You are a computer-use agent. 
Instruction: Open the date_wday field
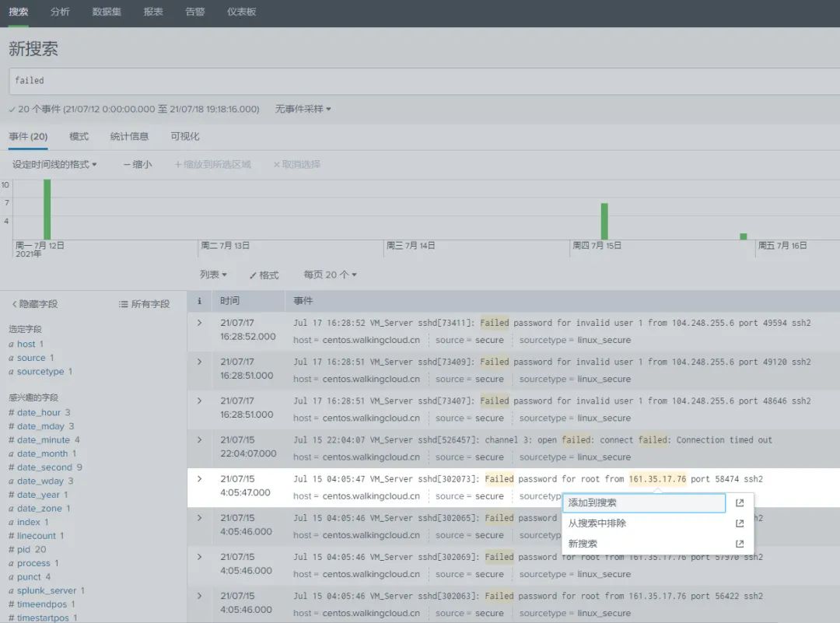click(40, 481)
